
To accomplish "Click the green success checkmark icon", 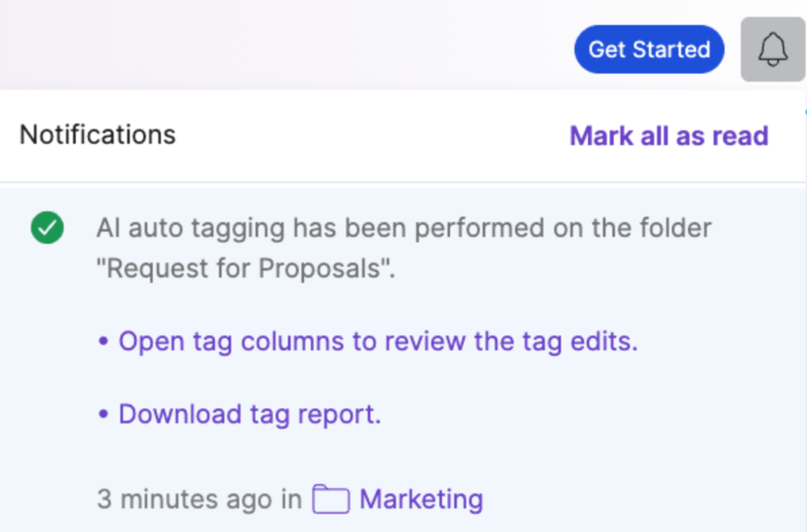I will coord(48,228).
